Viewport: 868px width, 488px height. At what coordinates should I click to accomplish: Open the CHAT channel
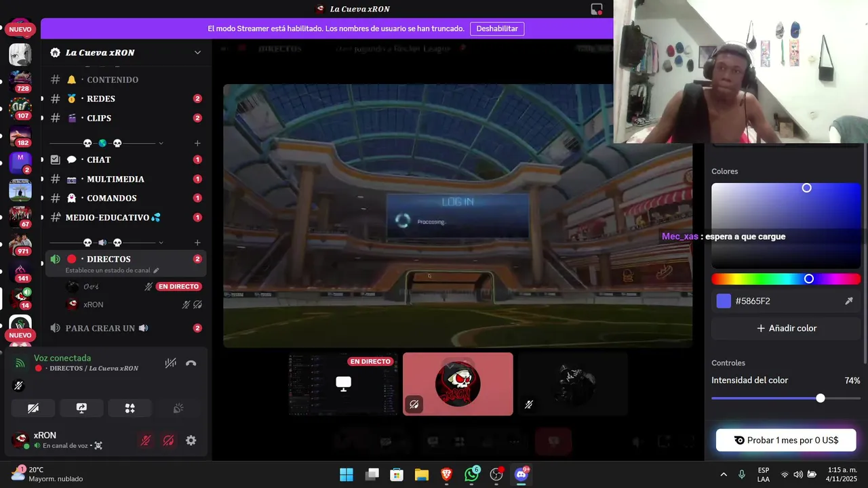tap(125, 159)
